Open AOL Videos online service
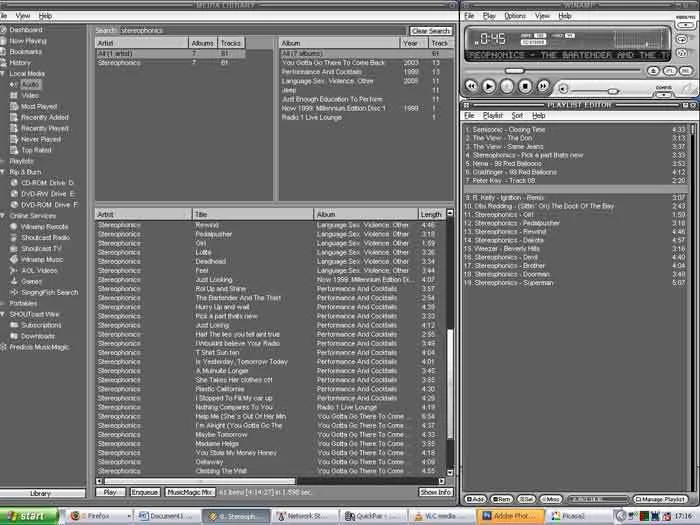 [x=39, y=271]
